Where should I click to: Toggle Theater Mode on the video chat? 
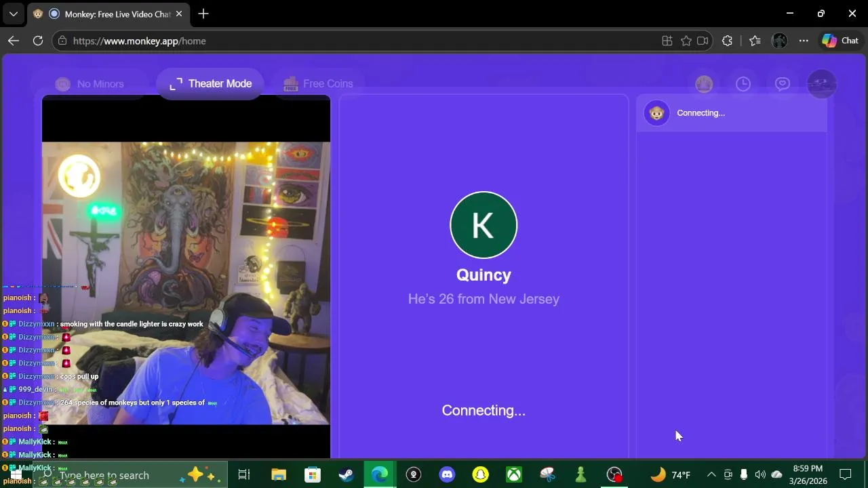pos(210,84)
